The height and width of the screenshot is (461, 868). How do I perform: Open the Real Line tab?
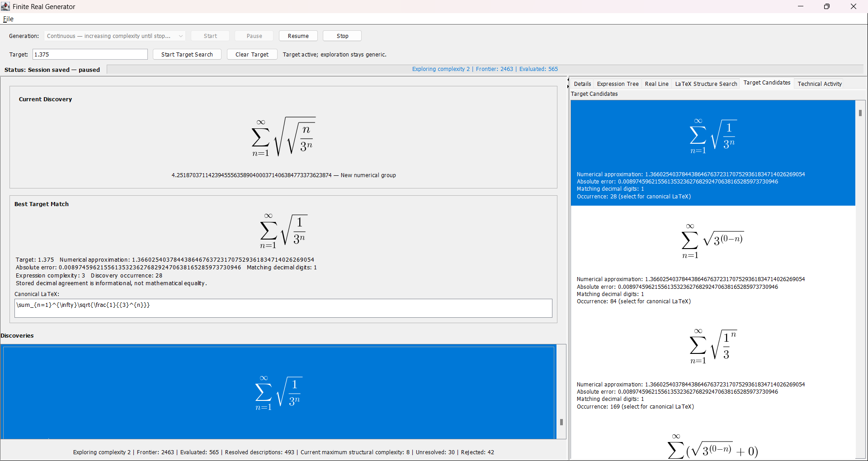[x=656, y=84]
